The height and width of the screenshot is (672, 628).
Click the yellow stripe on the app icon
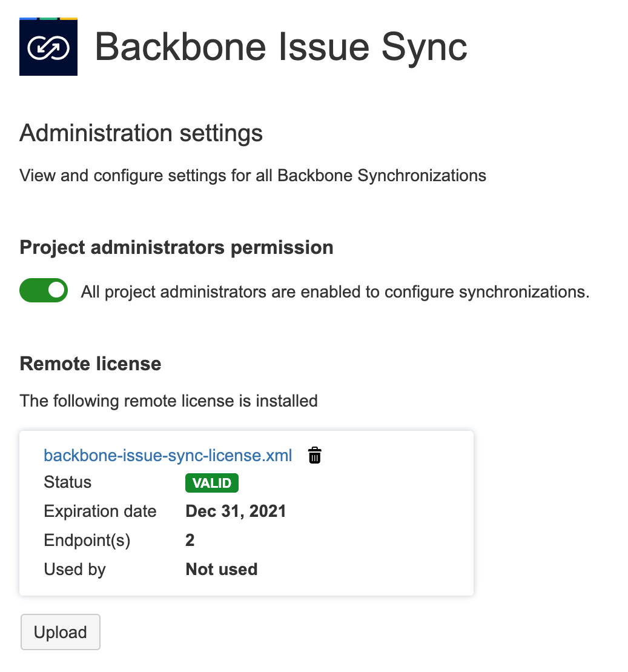[68, 19]
